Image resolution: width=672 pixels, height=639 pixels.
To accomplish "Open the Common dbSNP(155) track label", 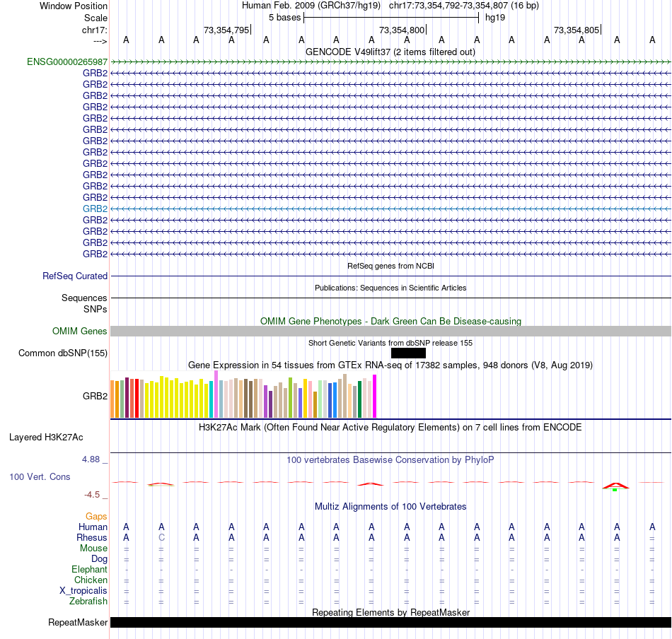I will (63, 353).
